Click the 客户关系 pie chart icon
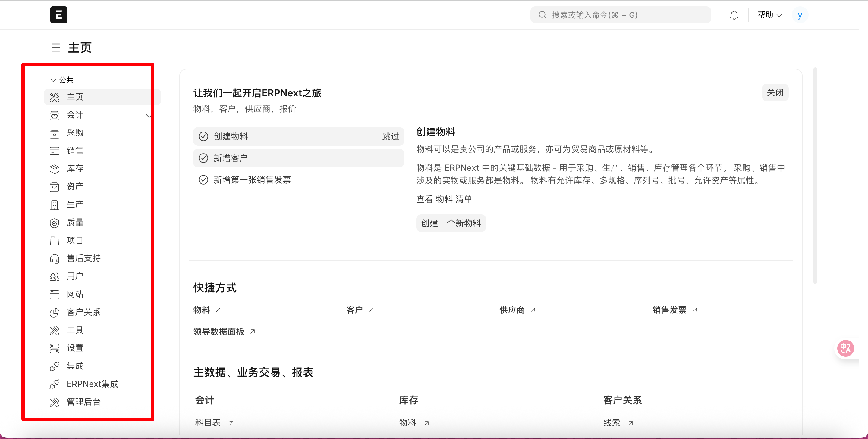Image resolution: width=868 pixels, height=439 pixels. (x=55, y=313)
